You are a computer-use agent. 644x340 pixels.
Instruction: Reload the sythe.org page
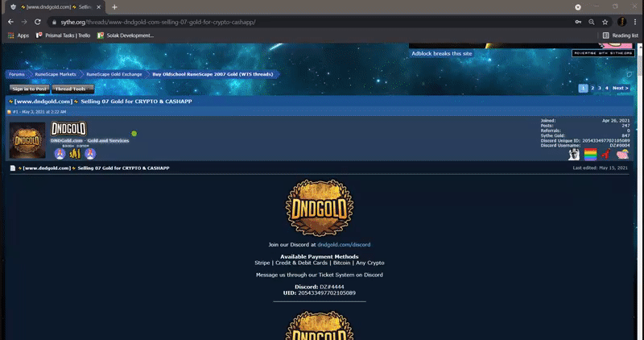click(38, 22)
